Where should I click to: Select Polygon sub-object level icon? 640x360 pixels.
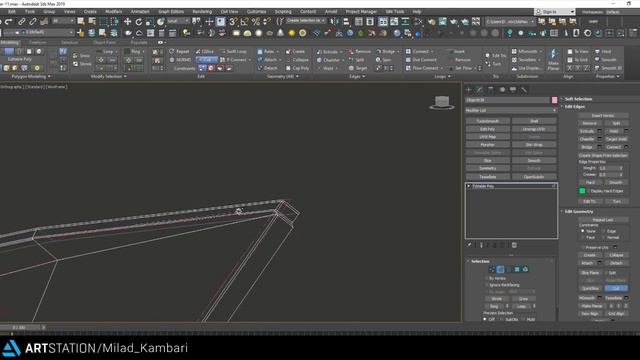coord(517,269)
